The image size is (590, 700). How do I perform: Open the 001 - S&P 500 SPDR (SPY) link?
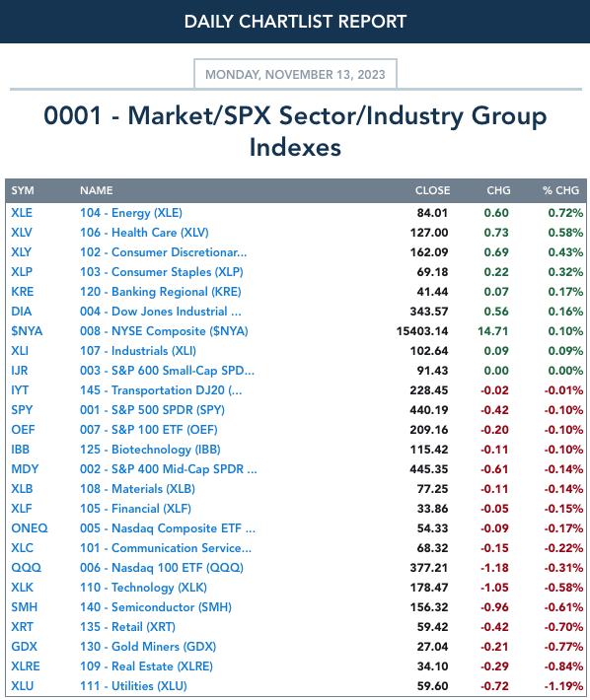152,410
